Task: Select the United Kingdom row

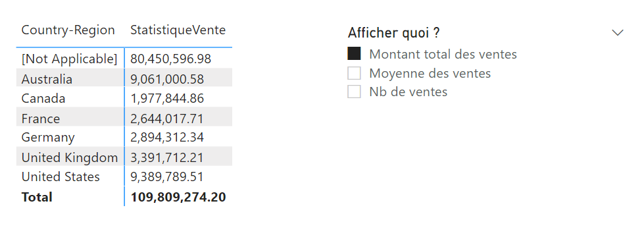Action: (124, 157)
